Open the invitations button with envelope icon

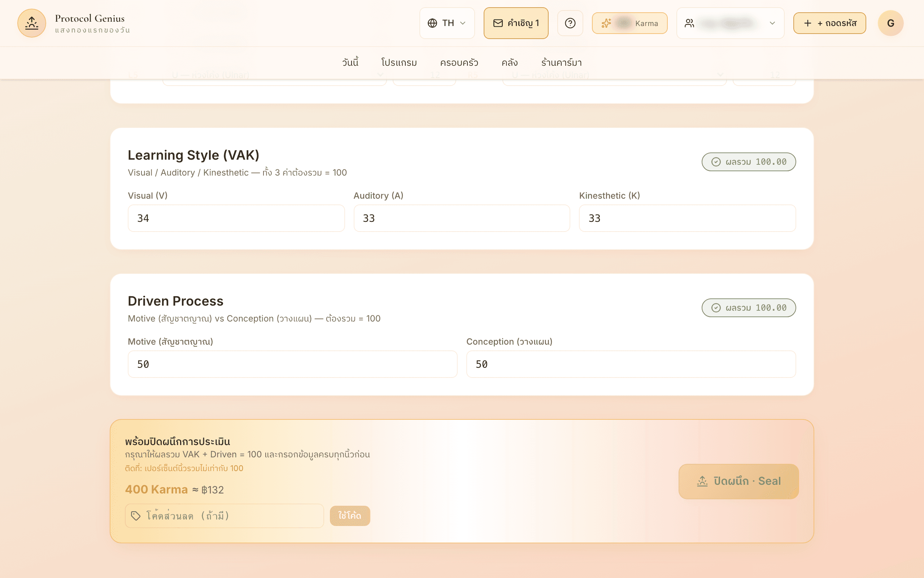516,23
